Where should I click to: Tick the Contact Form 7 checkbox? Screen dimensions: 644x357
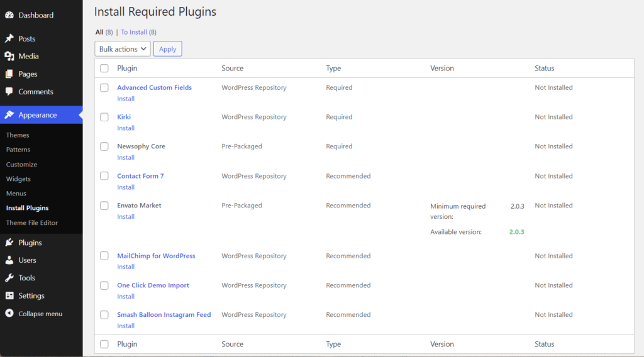click(104, 176)
